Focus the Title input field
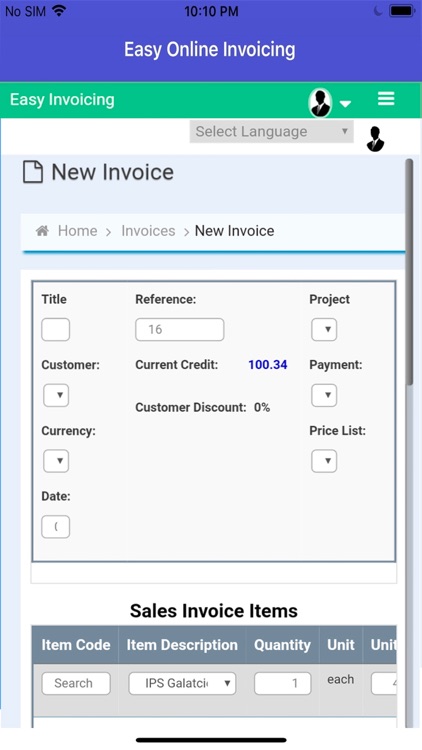 (56, 330)
